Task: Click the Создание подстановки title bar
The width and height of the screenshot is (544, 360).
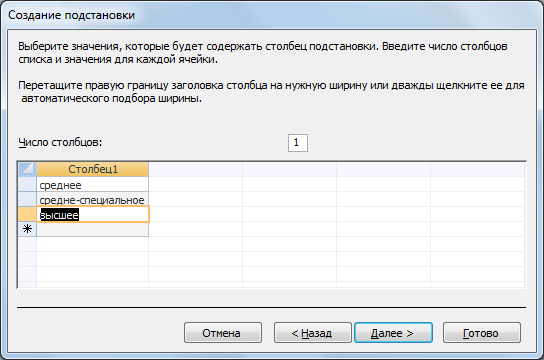Action: [272, 15]
